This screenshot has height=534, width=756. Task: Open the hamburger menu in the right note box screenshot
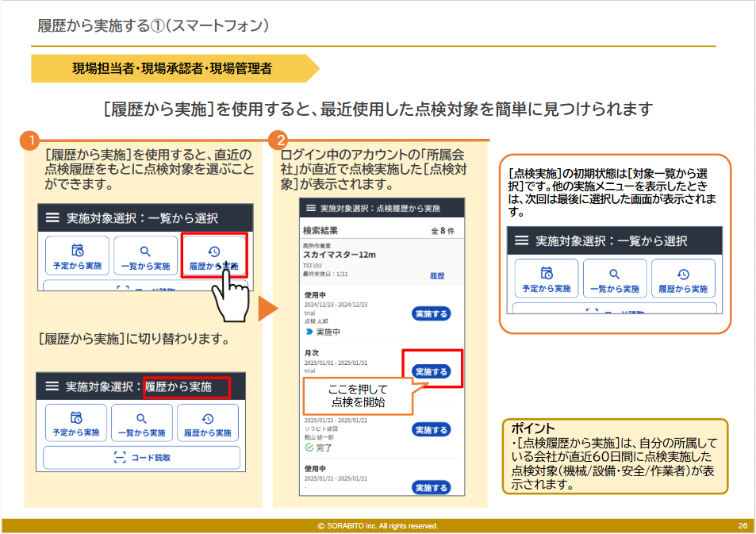click(x=521, y=240)
